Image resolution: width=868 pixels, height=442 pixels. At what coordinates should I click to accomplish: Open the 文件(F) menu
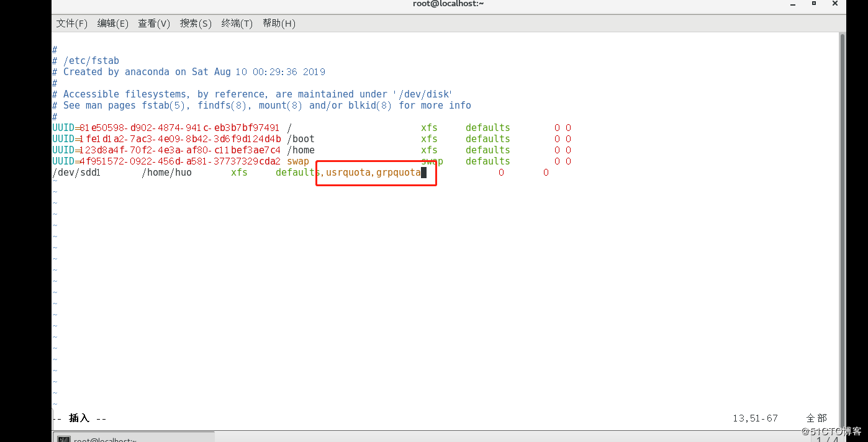point(71,24)
